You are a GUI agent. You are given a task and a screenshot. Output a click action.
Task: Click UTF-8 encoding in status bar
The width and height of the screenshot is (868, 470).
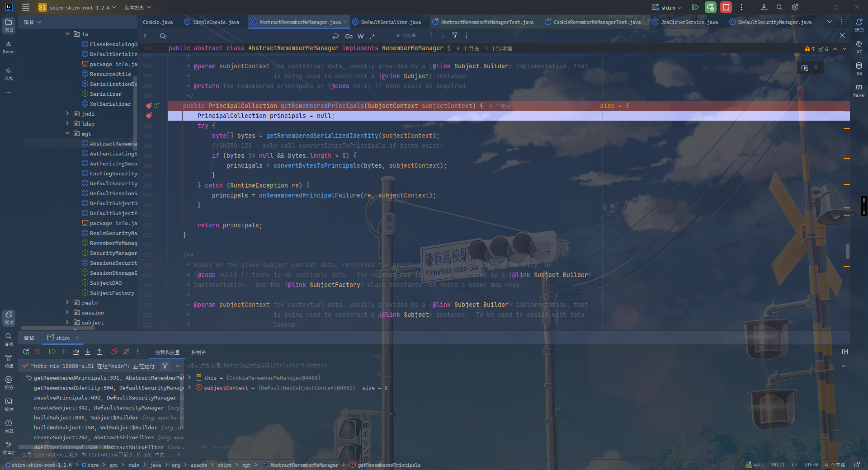pyautogui.click(x=811, y=465)
